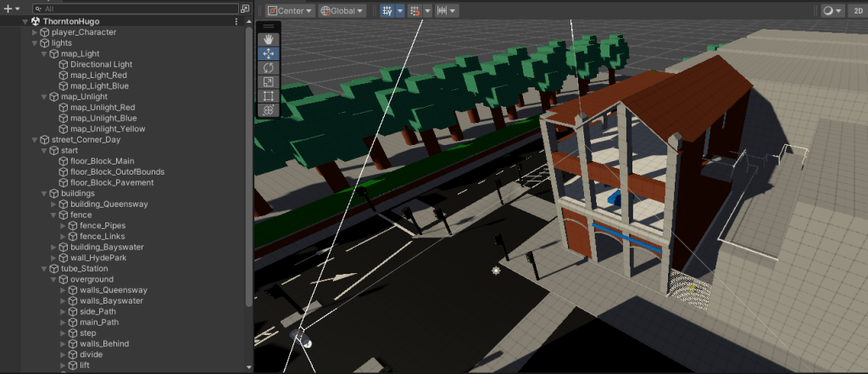868x374 pixels.
Task: Open scene options kebab menu for ThorntonHugo
Action: point(236,21)
